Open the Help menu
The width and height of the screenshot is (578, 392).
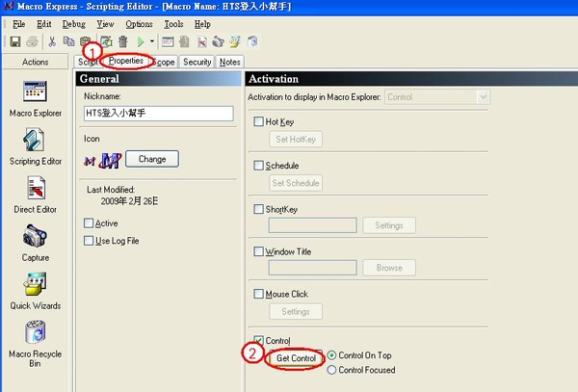point(202,24)
